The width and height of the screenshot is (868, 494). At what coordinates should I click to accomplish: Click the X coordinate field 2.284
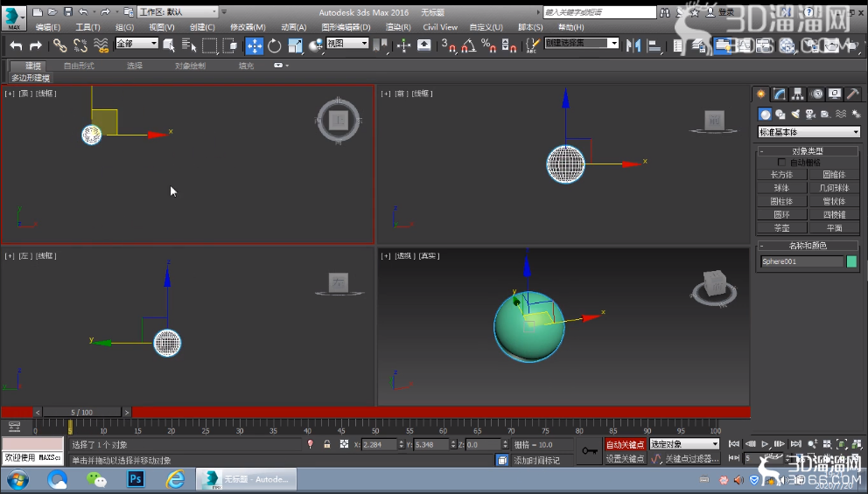(379, 444)
